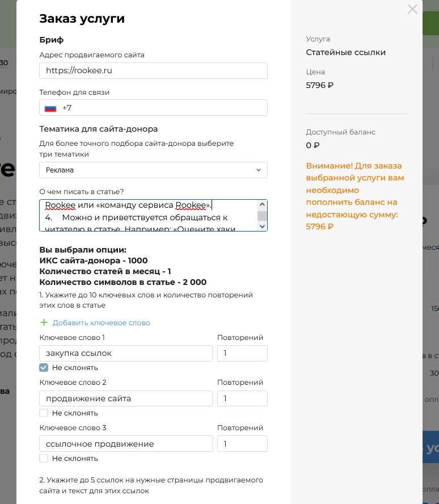Click the textarea scroll down arrow
Viewport: 439px width, 504px height.
(x=262, y=226)
